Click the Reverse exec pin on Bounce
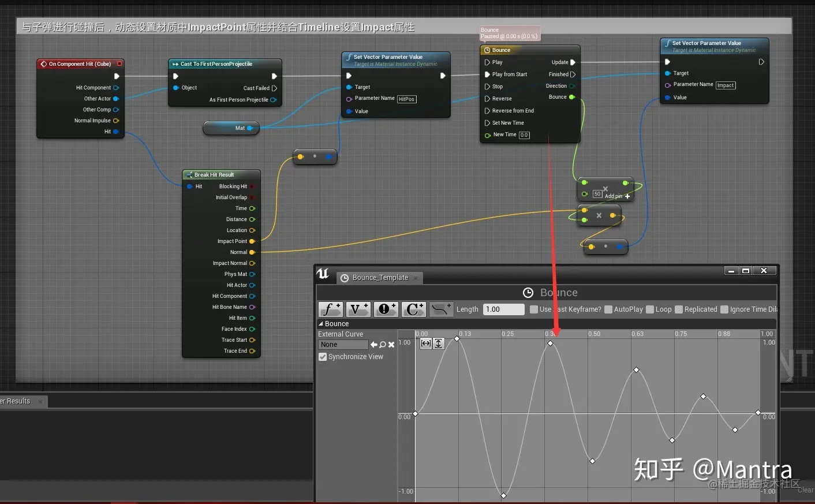Image resolution: width=815 pixels, height=504 pixels. 487,98
